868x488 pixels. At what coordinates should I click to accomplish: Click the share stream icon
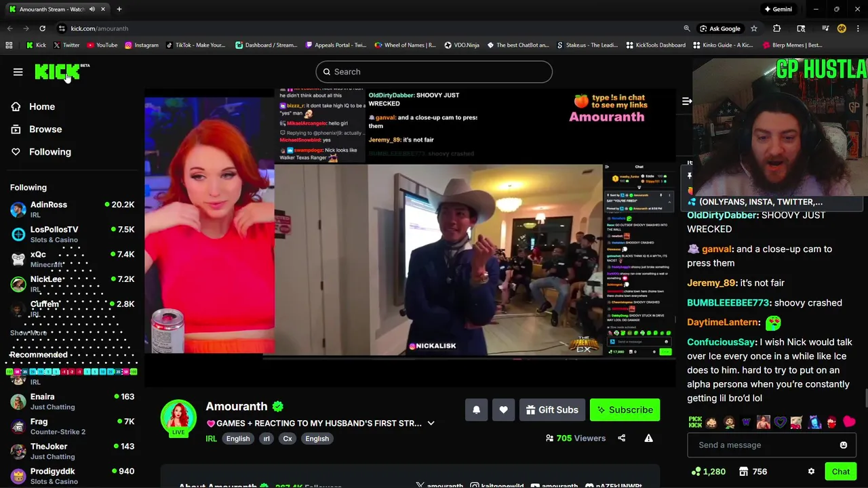pyautogui.click(x=622, y=438)
